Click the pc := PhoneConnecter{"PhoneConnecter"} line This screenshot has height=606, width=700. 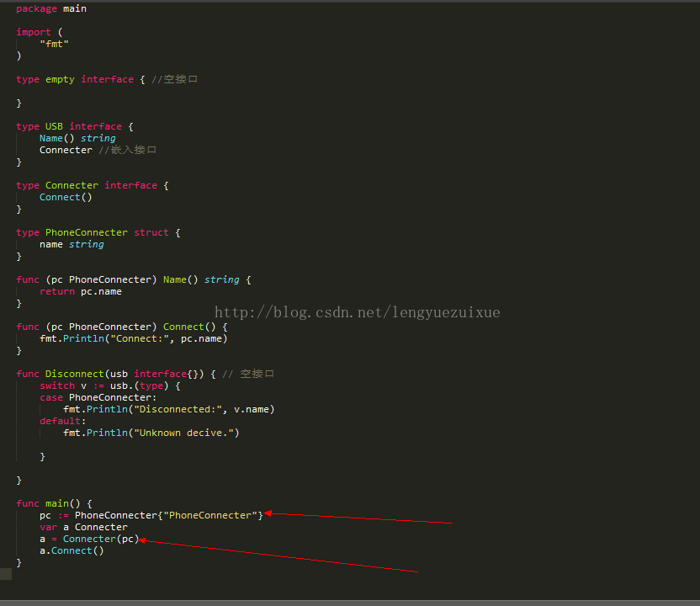(151, 515)
